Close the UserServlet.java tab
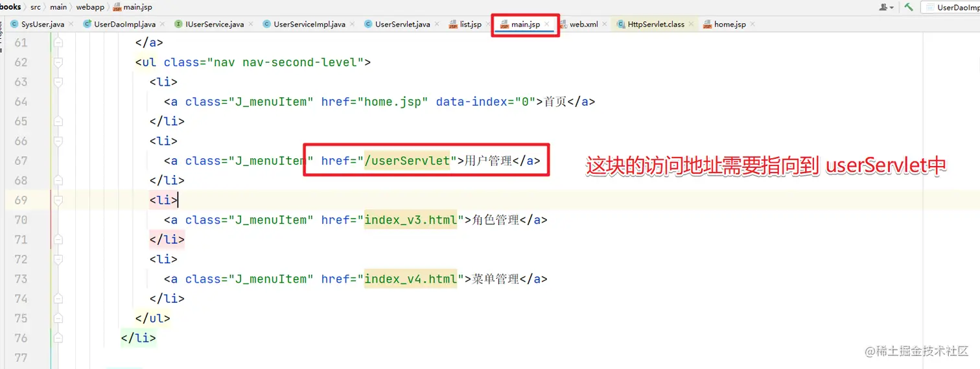 click(x=437, y=24)
